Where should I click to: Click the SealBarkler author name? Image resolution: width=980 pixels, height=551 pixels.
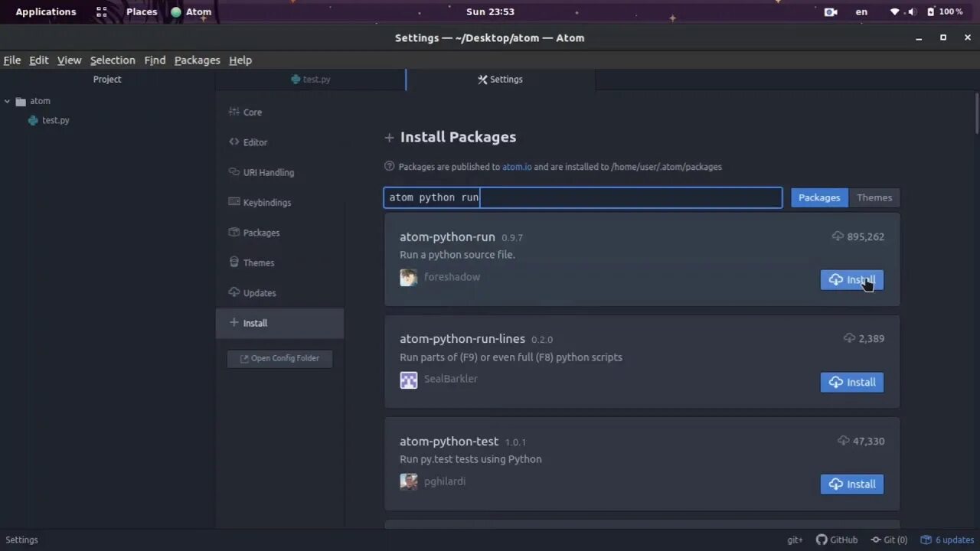[x=451, y=379]
